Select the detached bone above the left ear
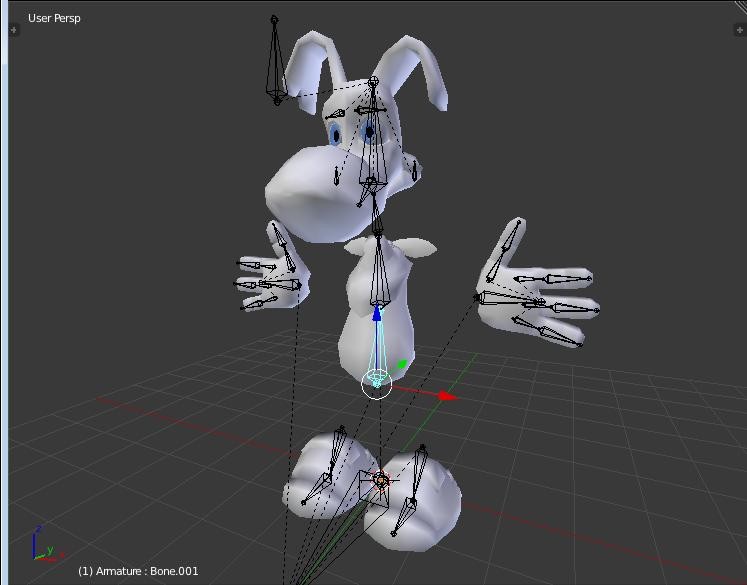This screenshot has height=585, width=747. [275, 61]
